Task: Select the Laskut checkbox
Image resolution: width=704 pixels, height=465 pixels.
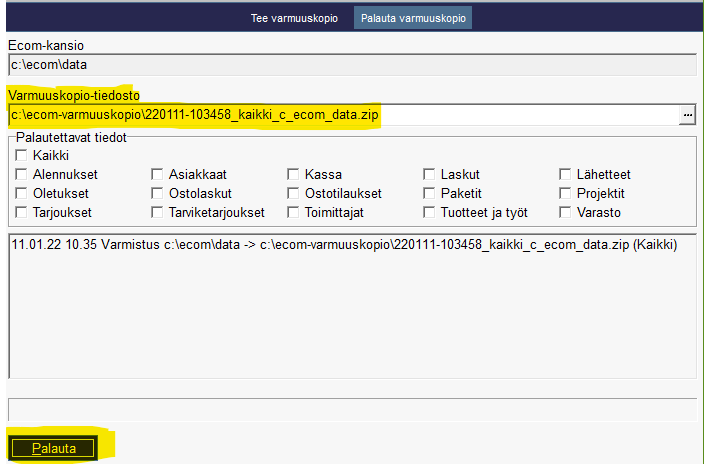Action: point(429,174)
